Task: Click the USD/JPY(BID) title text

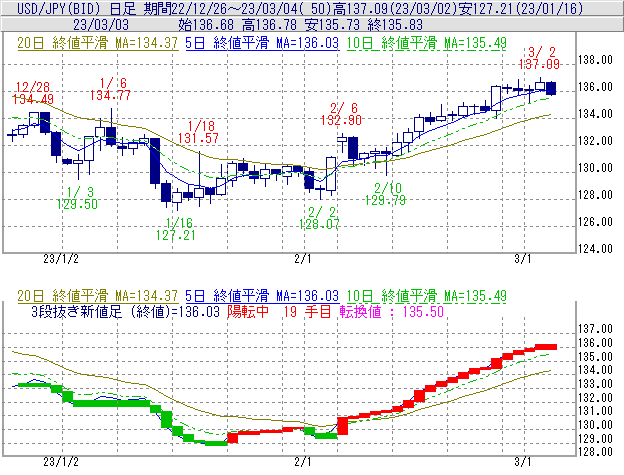Action: coord(60,8)
